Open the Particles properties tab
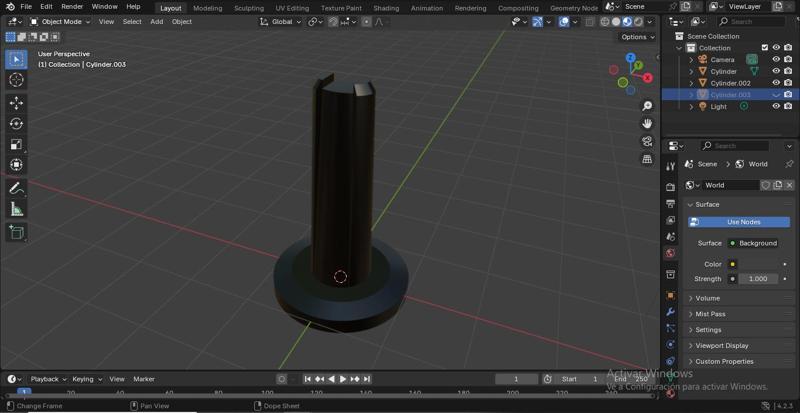Image resolution: width=800 pixels, height=413 pixels. click(670, 328)
